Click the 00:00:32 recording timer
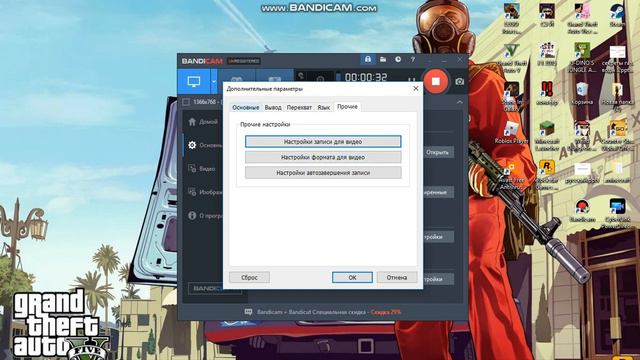640x360 pixels. 366,77
